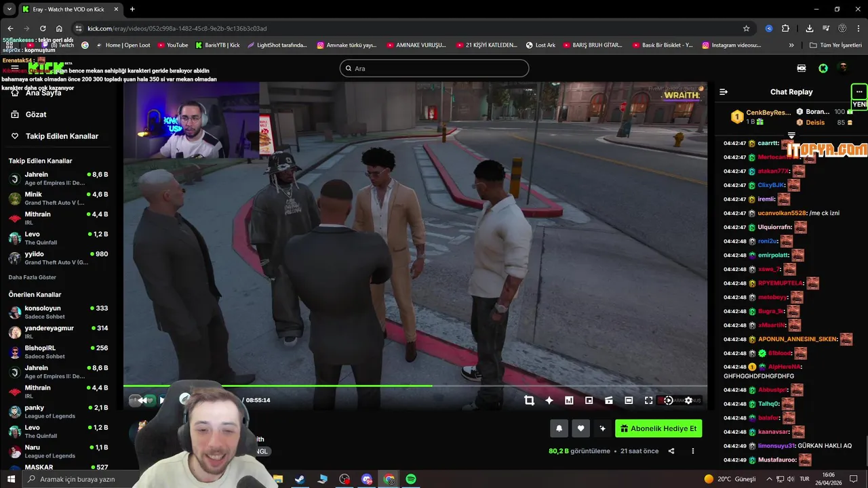The width and height of the screenshot is (868, 488).
Task: Open BarisYTB | Kick bookmark
Action: (x=218, y=45)
